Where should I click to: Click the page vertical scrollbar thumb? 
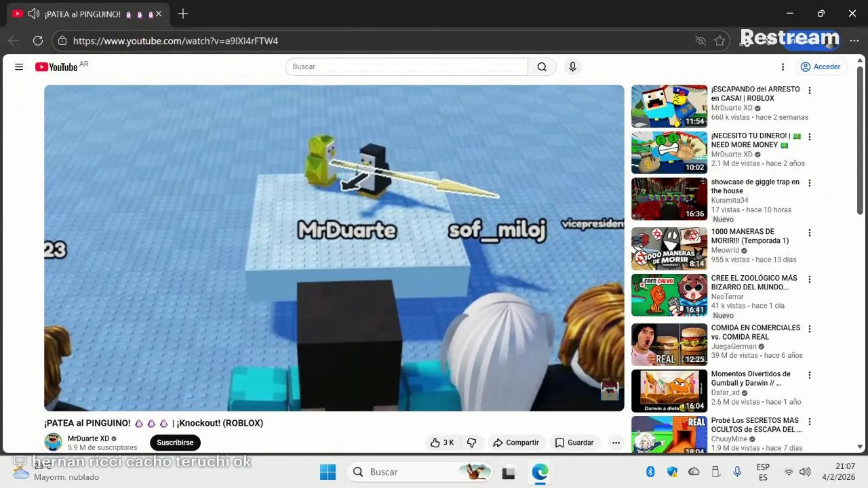point(860,140)
